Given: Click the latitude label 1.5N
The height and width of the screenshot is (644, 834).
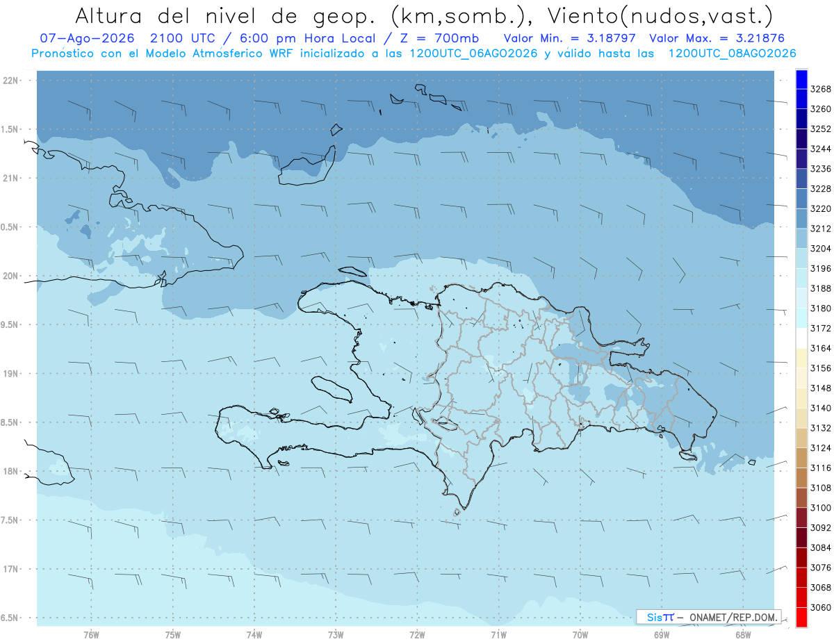Looking at the screenshot, I should point(9,129).
